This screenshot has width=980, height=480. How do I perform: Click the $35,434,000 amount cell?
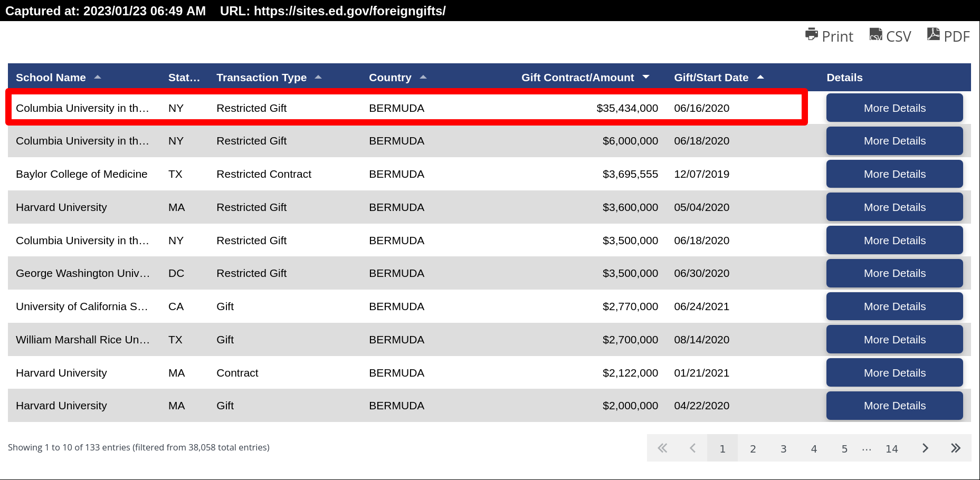coord(627,108)
